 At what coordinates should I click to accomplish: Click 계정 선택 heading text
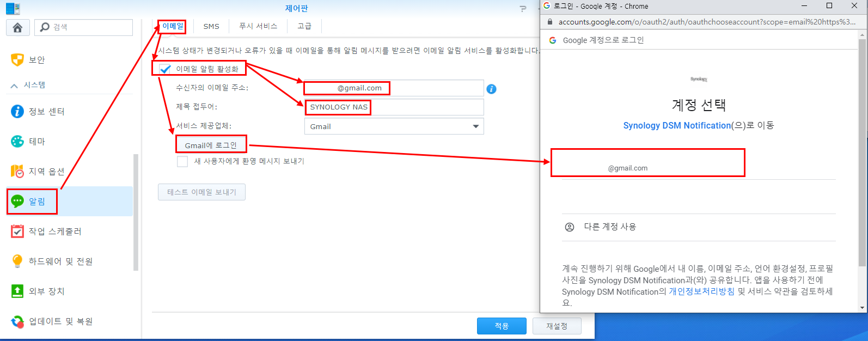pos(699,105)
